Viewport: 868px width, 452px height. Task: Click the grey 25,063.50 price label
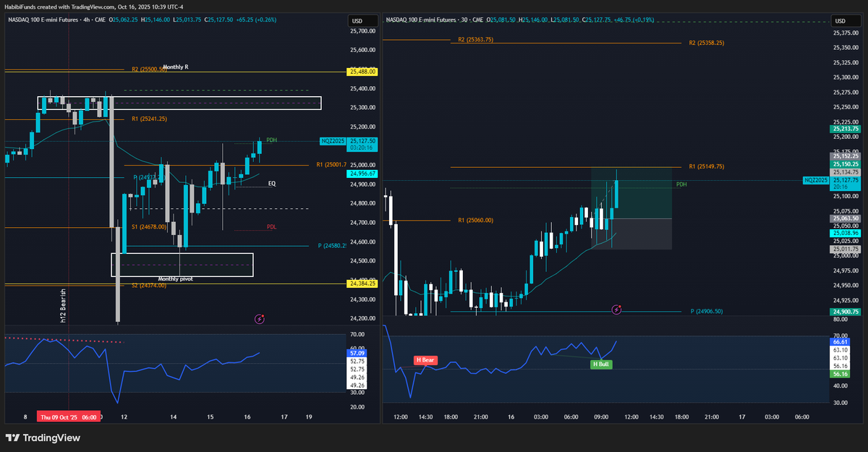[844, 217]
